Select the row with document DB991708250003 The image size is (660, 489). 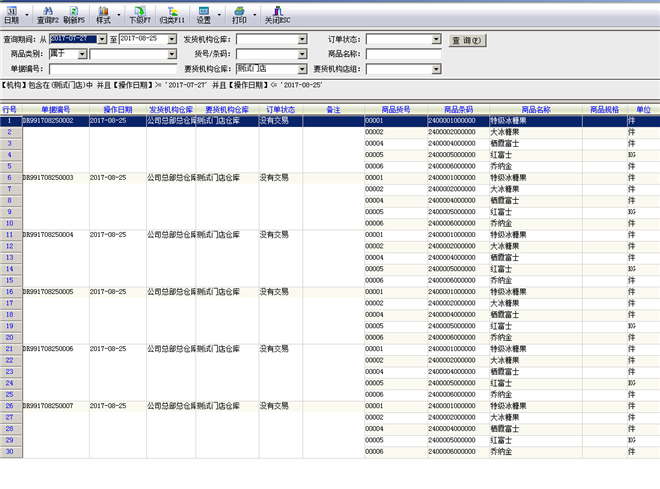coord(55,177)
